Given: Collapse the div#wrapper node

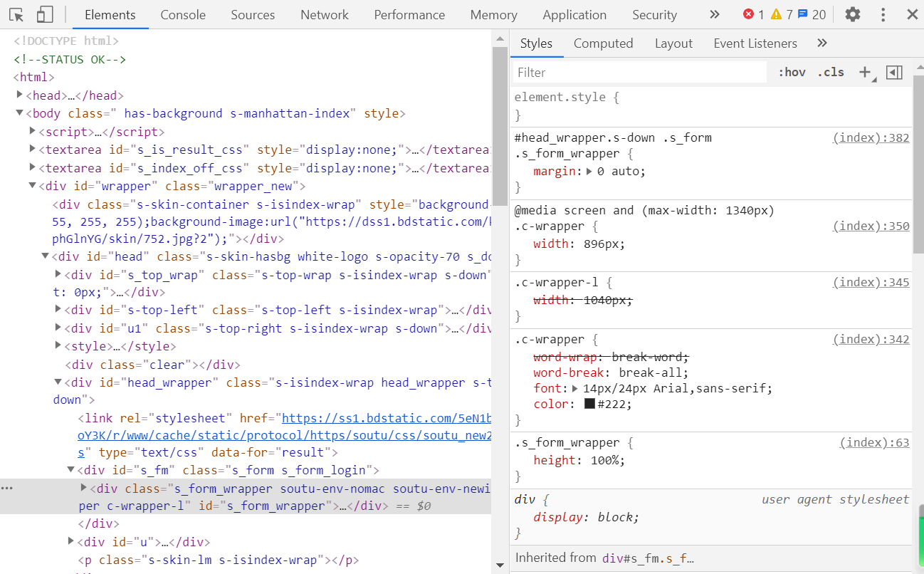Looking at the screenshot, I should 33,185.
